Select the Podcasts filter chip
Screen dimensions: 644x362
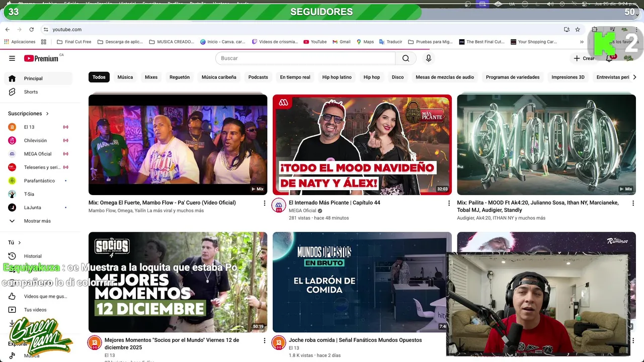coord(258,77)
